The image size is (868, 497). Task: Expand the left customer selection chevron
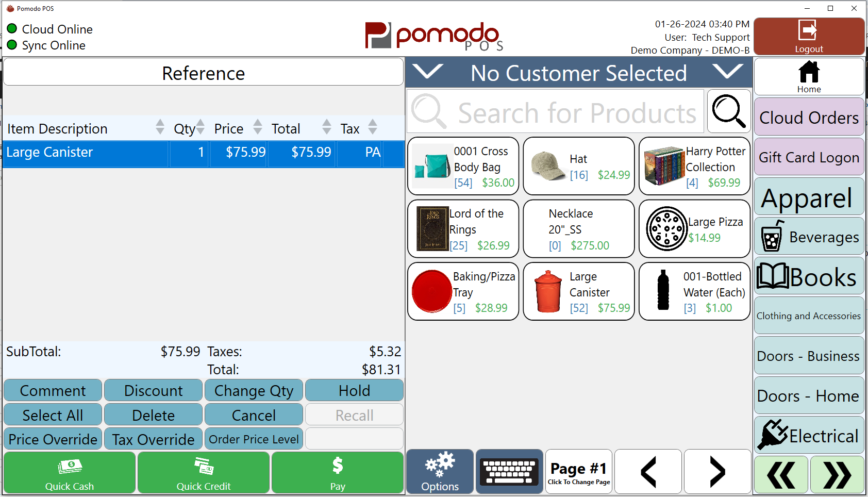[x=428, y=72]
